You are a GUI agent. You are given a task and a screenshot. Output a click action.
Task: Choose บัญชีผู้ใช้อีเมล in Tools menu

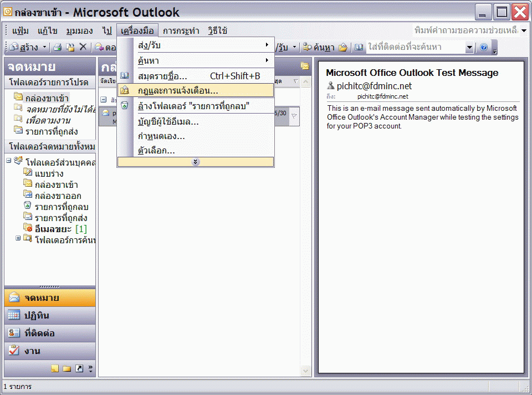coord(196,121)
